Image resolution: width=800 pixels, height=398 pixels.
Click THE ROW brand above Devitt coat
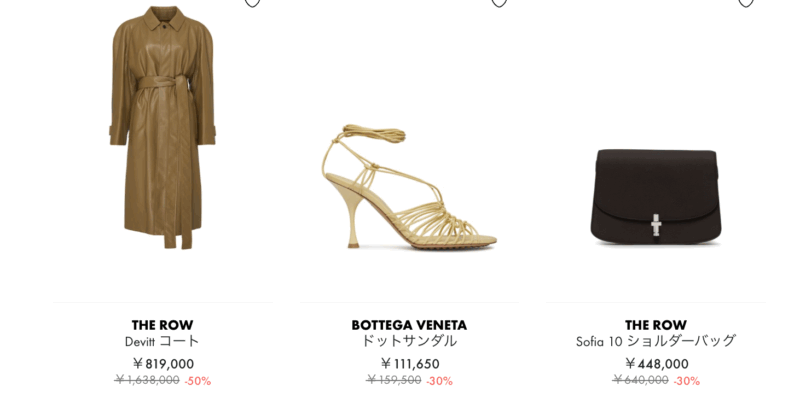coord(162,325)
